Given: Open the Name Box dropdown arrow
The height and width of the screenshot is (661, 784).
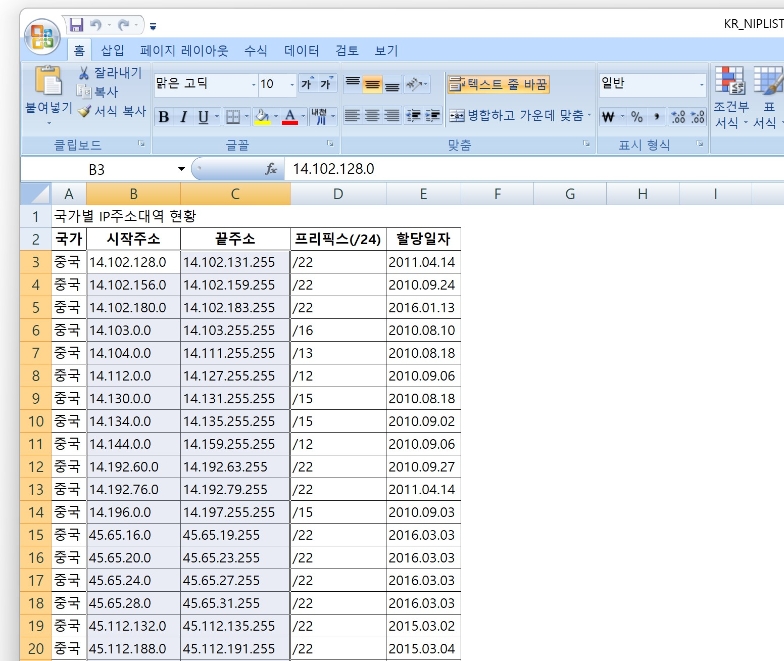Looking at the screenshot, I should pos(181,169).
